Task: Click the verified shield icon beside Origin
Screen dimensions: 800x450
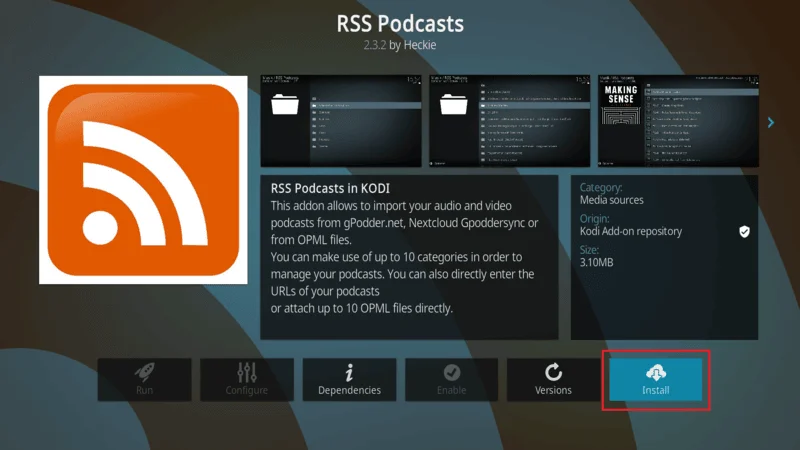Action: pos(744,232)
